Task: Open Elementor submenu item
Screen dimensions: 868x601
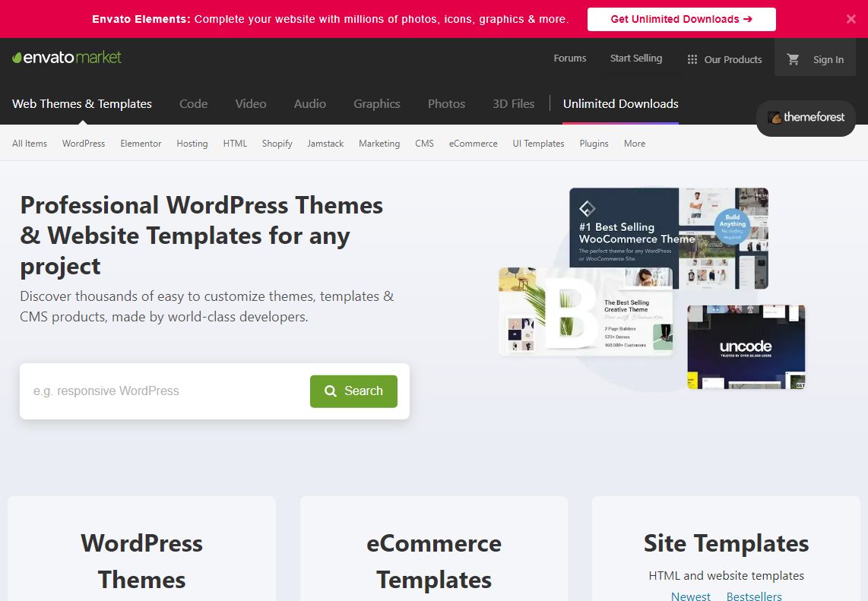Action: tap(141, 144)
